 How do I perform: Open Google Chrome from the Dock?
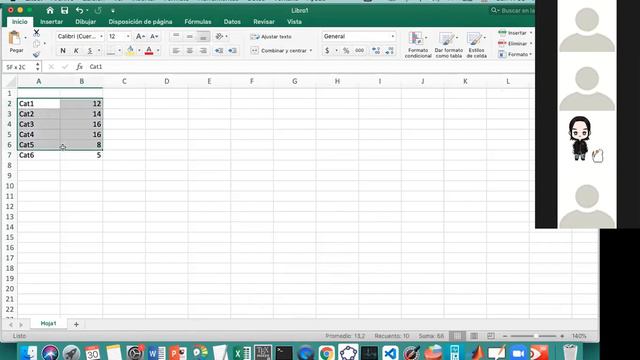(327, 353)
